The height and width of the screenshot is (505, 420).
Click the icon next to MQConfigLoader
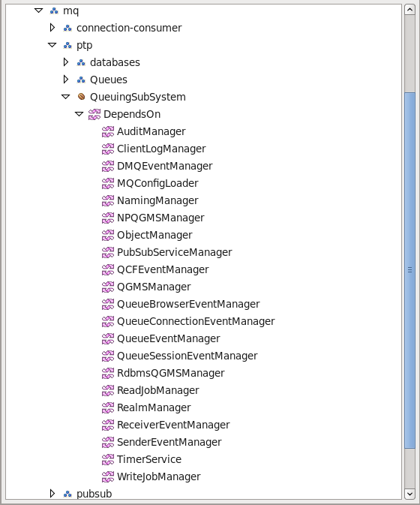(108, 183)
